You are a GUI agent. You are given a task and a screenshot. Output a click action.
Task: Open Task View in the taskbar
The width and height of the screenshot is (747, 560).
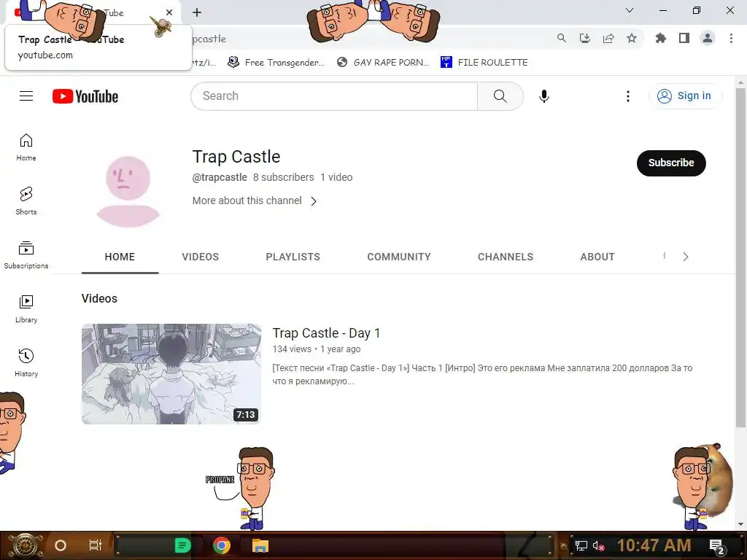96,545
